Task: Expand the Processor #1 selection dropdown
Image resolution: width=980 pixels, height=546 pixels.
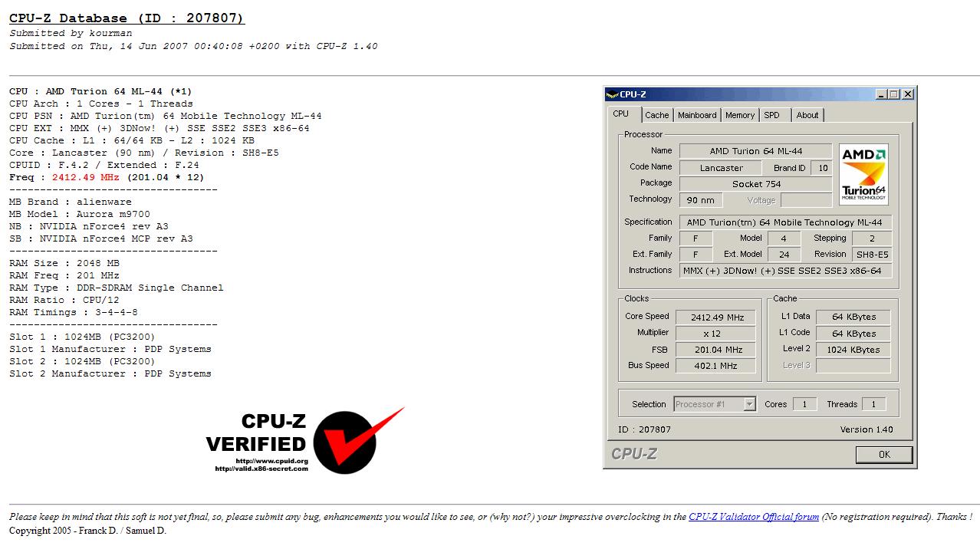Action: point(750,404)
